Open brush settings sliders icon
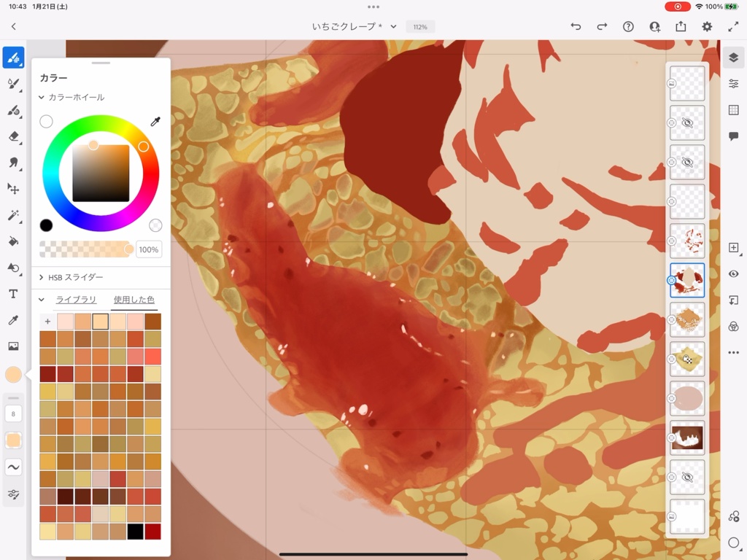Screen dimensions: 747x560 [13, 495]
